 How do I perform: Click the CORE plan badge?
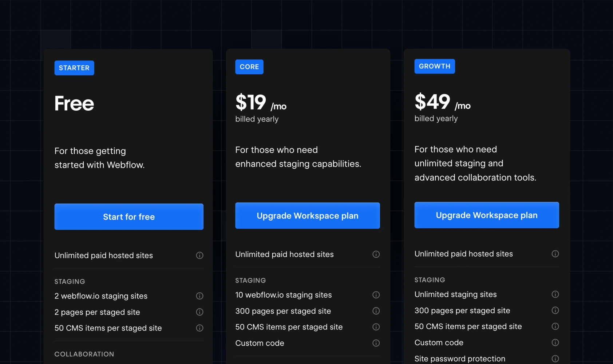point(249,67)
